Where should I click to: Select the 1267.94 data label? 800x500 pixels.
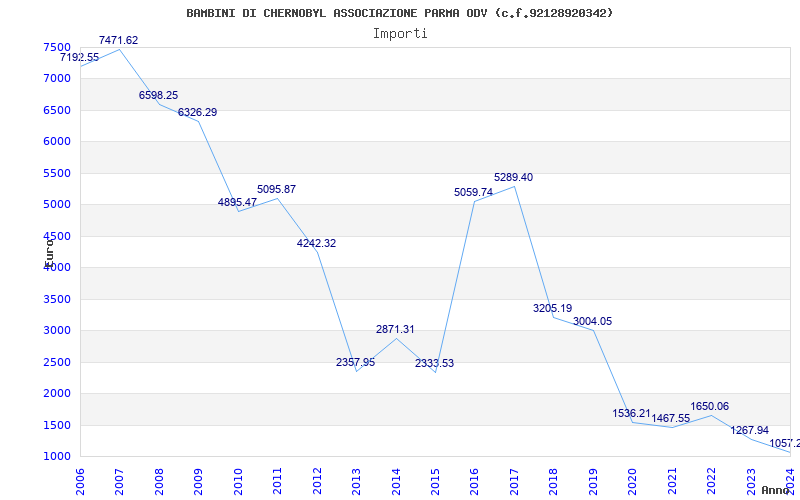click(x=749, y=431)
